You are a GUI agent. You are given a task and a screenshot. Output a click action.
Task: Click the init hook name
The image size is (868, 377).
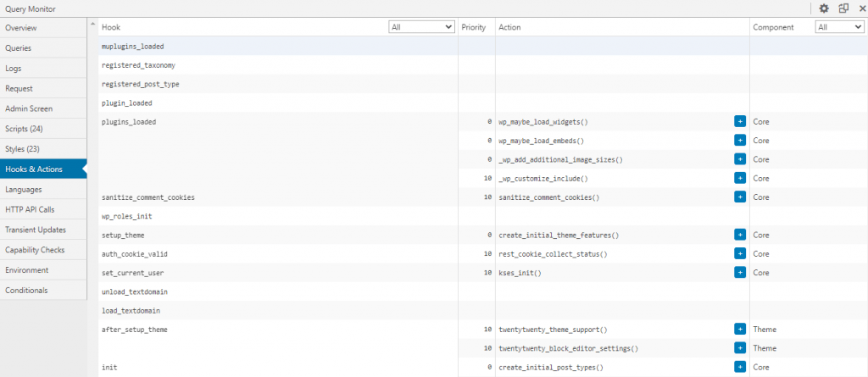(109, 367)
